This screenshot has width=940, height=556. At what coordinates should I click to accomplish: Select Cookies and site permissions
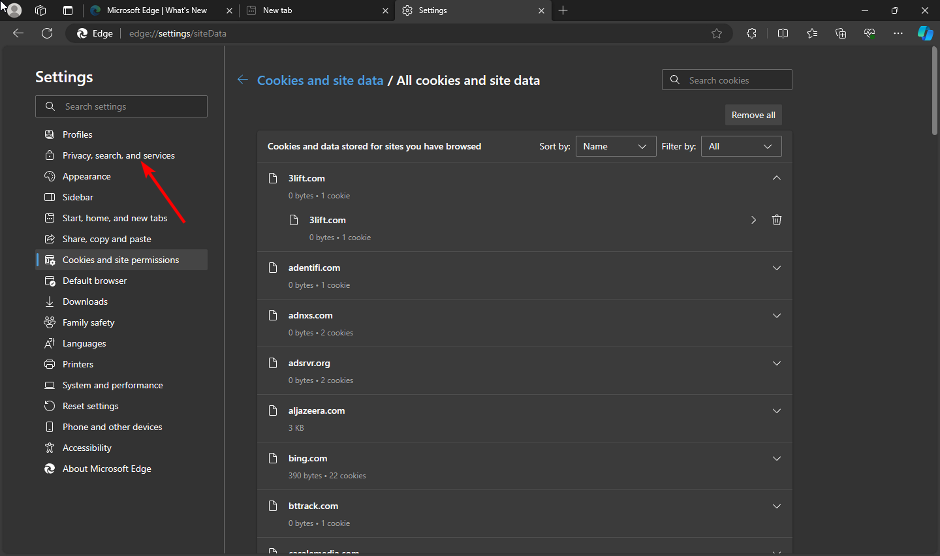121,260
